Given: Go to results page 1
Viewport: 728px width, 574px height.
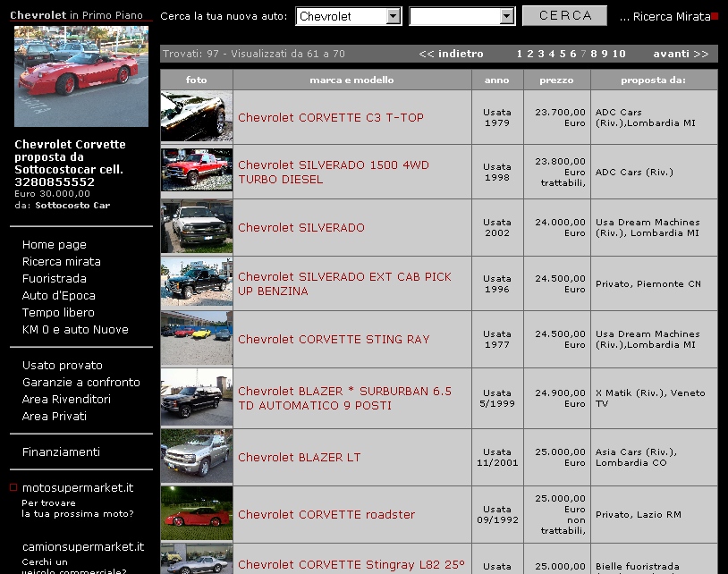Looking at the screenshot, I should tap(520, 54).
